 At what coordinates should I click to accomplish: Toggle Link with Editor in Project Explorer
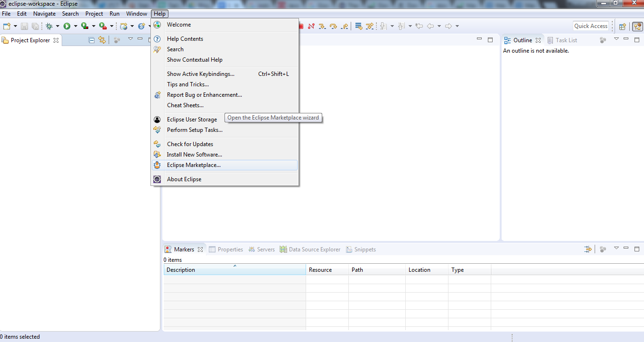(x=102, y=40)
